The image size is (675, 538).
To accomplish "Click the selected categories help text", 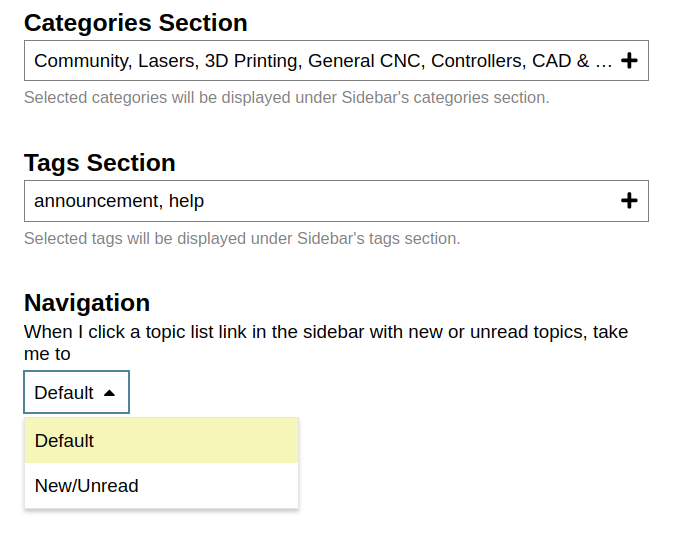I will [x=287, y=98].
